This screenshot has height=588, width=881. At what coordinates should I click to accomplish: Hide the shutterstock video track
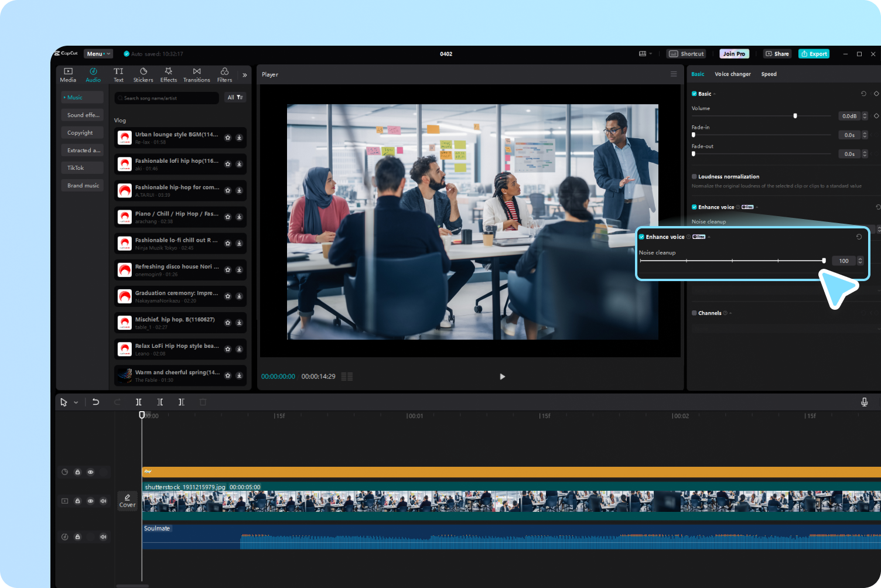(x=90, y=501)
